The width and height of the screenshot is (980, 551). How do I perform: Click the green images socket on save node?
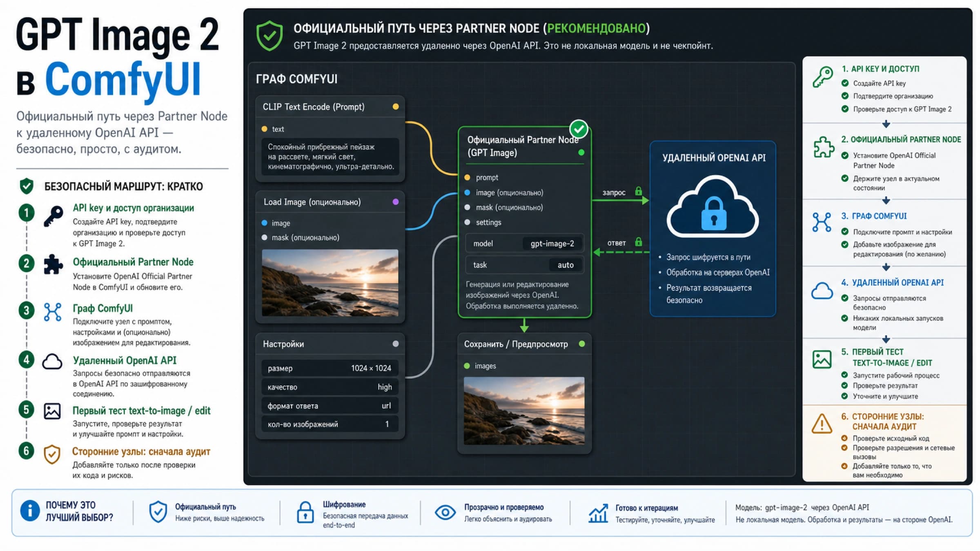467,366
